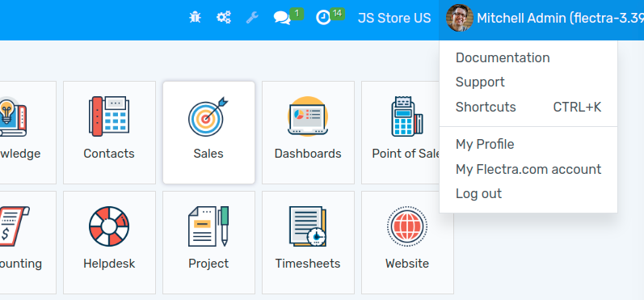Viewport: 644px width, 300px height.
Task: Open the debug bug icon menu
Action: click(x=195, y=17)
